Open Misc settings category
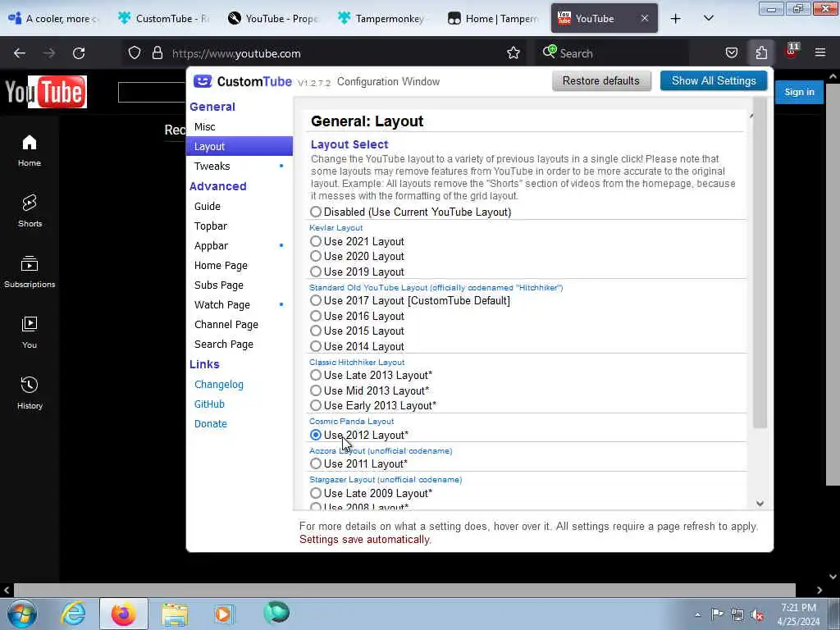The height and width of the screenshot is (630, 840). coord(239,127)
